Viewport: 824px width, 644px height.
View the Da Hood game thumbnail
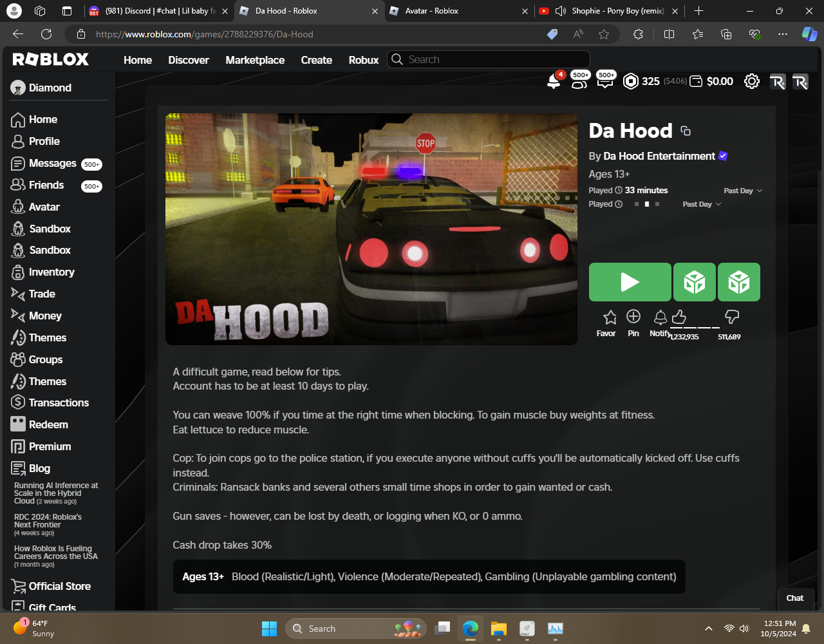point(371,229)
